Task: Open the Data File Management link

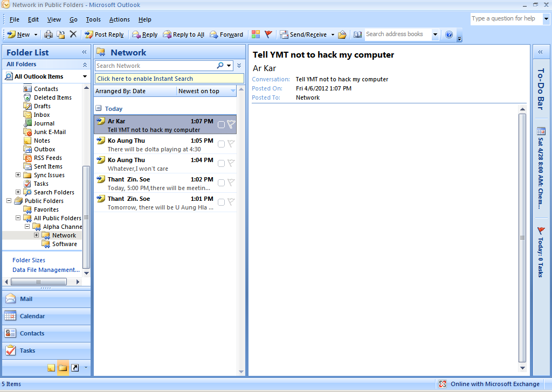Action: tap(46, 270)
